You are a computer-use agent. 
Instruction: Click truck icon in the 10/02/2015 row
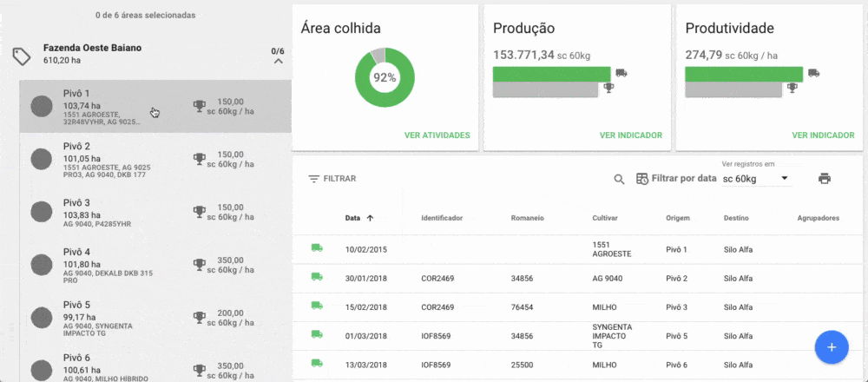(x=317, y=248)
